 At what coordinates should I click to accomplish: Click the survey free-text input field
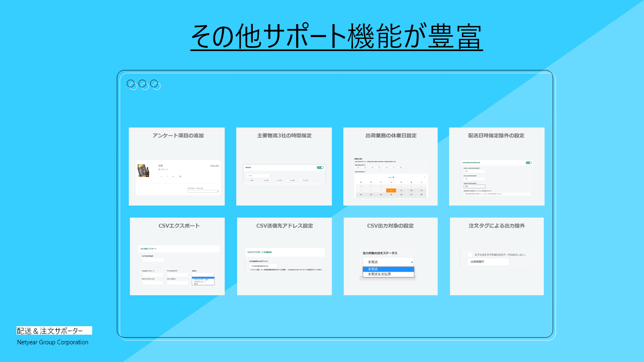[x=202, y=191]
